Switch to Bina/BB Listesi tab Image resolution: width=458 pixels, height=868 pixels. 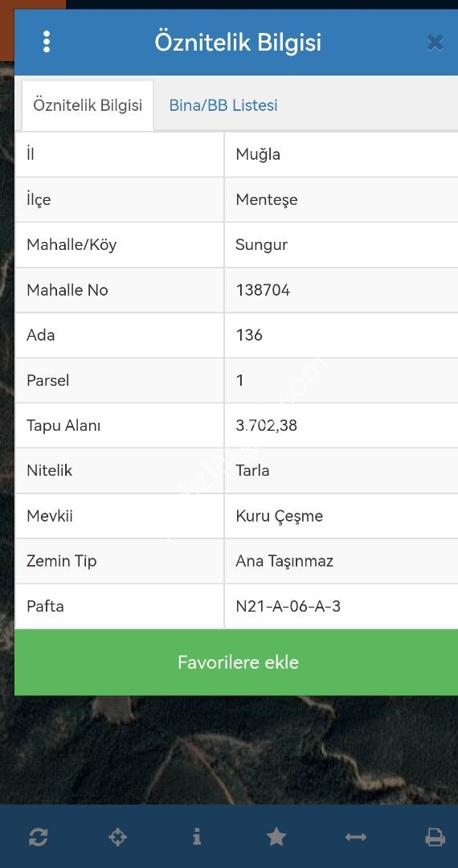point(223,105)
